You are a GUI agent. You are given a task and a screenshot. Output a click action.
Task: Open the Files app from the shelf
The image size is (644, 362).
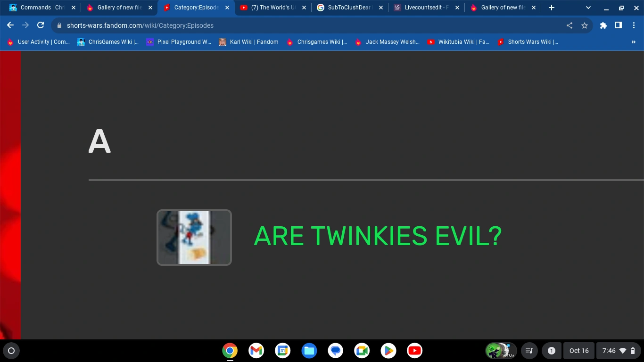click(x=309, y=351)
